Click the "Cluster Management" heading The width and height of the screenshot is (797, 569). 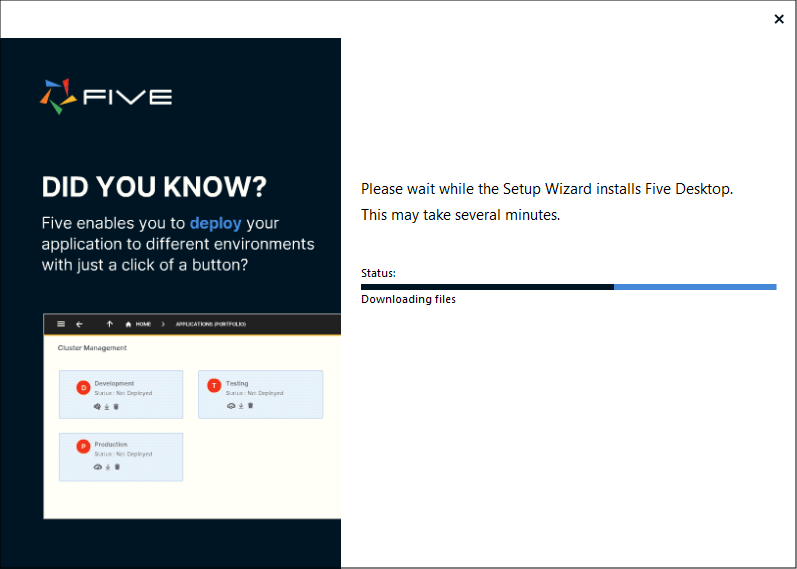(92, 348)
